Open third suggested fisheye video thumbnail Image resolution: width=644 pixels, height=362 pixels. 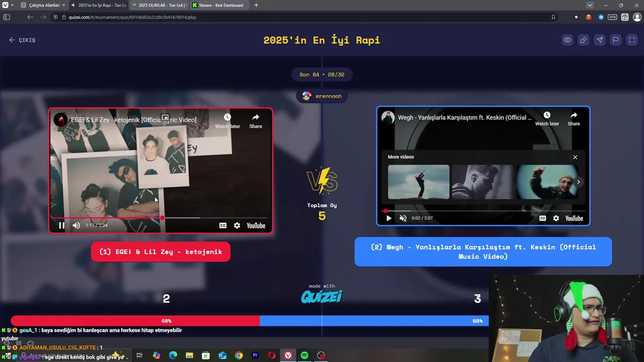pos(546,182)
